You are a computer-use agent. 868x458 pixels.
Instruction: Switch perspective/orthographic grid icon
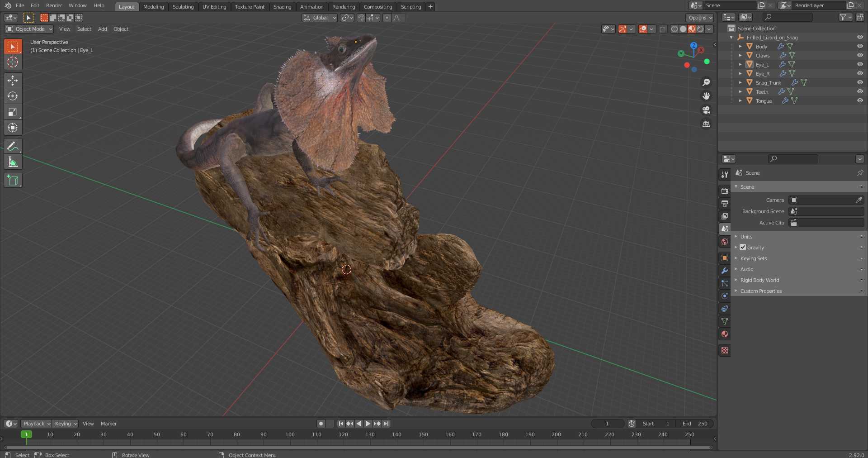tap(706, 124)
